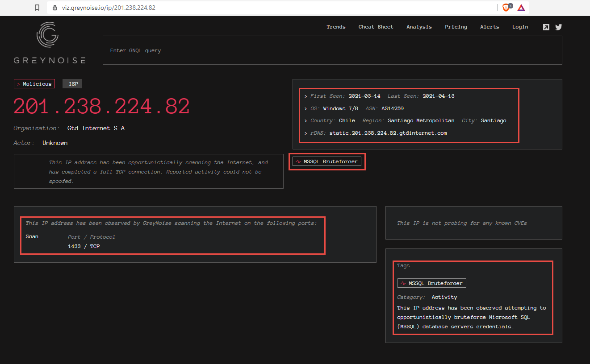Click the ASN value AS14259
Viewport: 590px width, 364px height.
(393, 108)
